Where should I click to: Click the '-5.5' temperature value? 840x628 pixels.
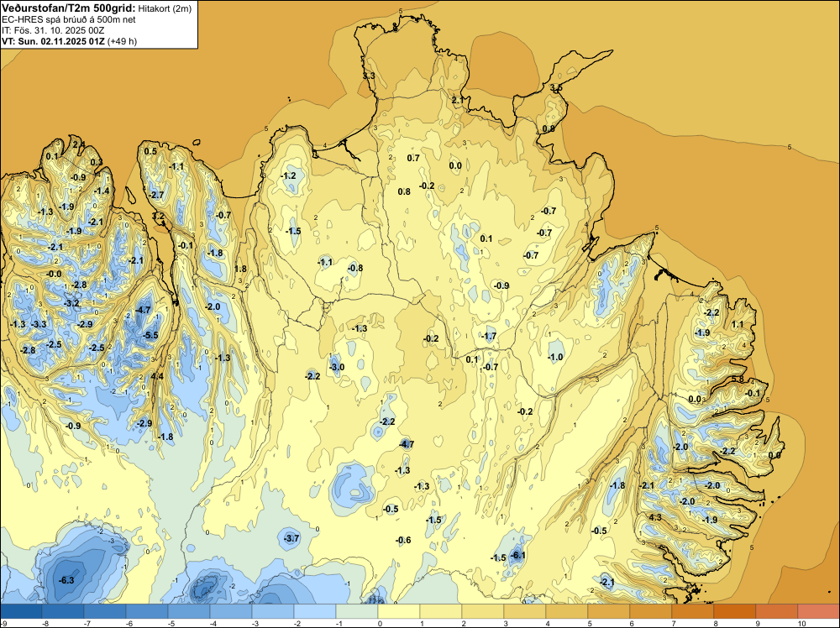150,335
